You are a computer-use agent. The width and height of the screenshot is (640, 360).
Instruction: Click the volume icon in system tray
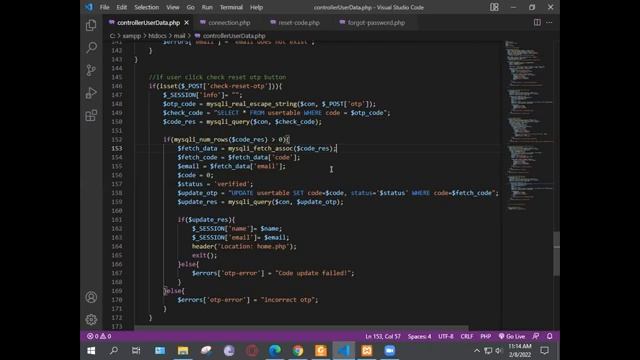point(499,350)
